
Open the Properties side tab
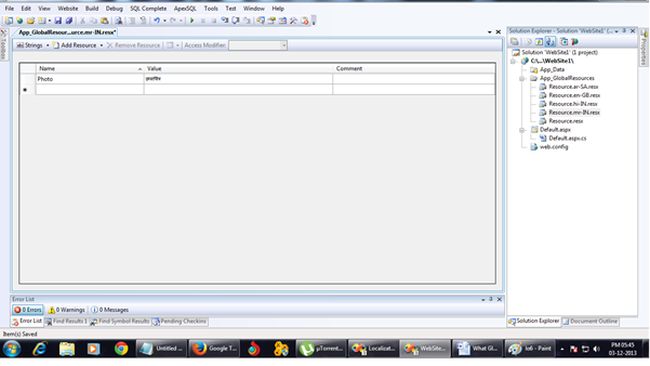pyautogui.click(x=643, y=47)
